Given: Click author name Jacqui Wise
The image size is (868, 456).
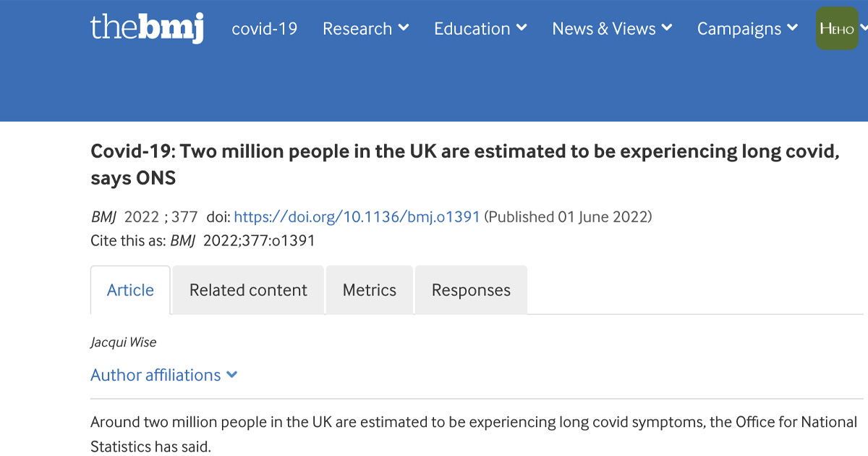Looking at the screenshot, I should point(123,342).
